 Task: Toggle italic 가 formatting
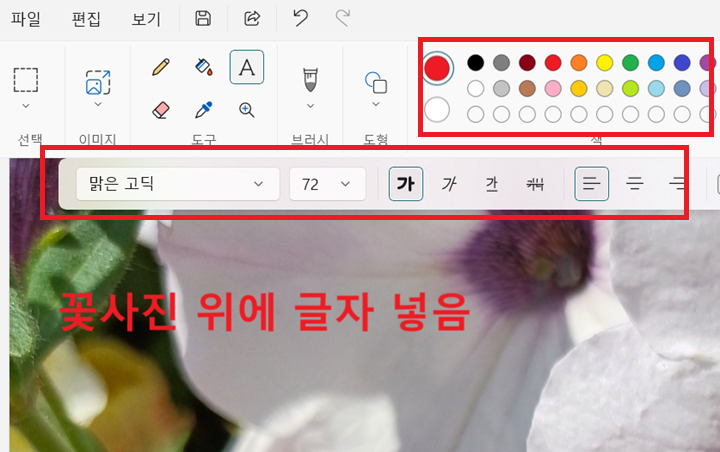click(x=449, y=184)
